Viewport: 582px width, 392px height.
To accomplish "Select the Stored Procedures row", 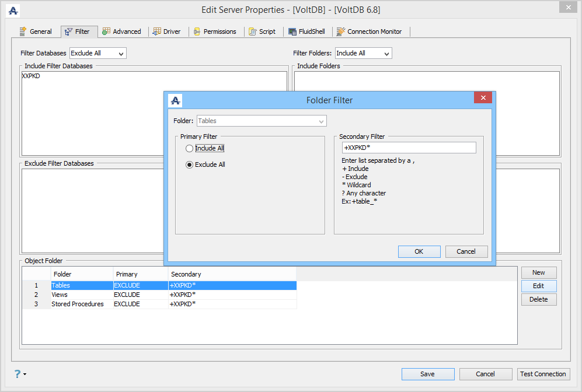I will 159,304.
